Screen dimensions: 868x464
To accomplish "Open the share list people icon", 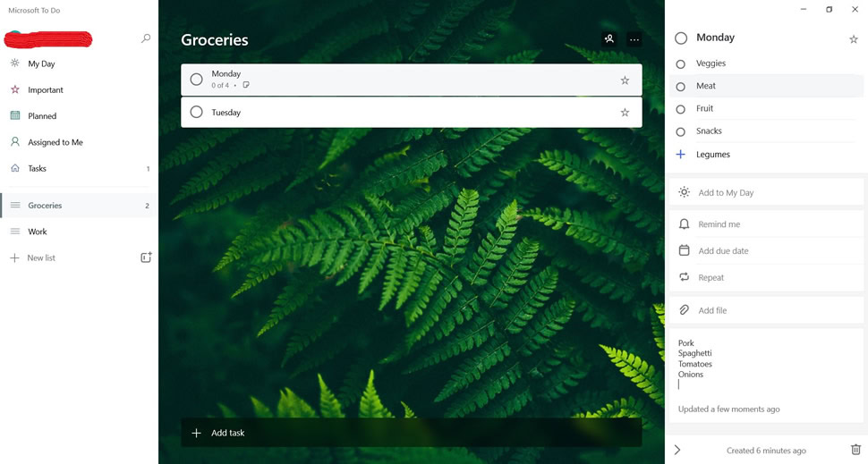I will [608, 39].
